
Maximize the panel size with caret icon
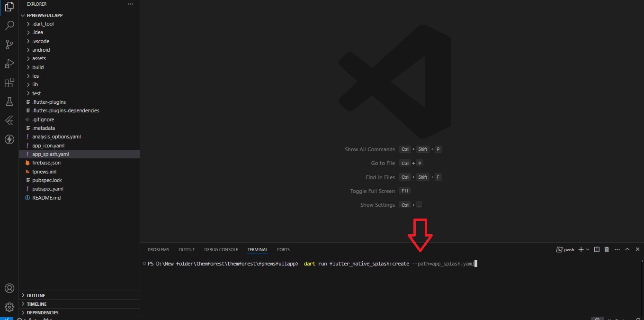point(627,249)
